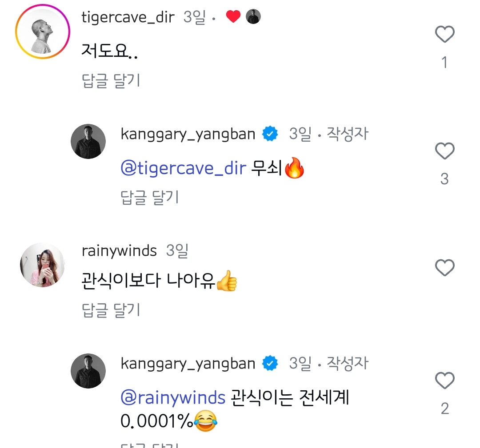Tap verified badge on the 0.0001% reply
This screenshot has width=480, height=448.
[270, 363]
